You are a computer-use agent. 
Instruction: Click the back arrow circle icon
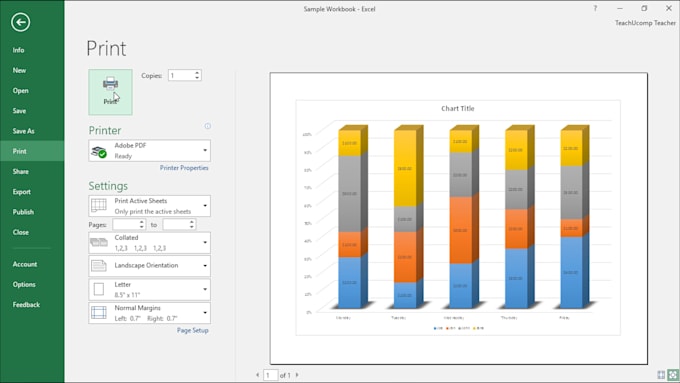20,22
